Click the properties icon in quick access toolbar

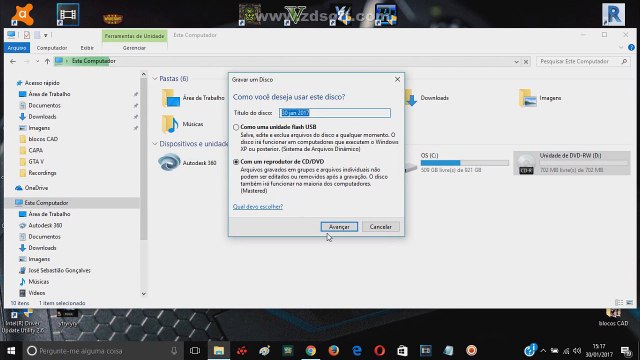(27, 35)
